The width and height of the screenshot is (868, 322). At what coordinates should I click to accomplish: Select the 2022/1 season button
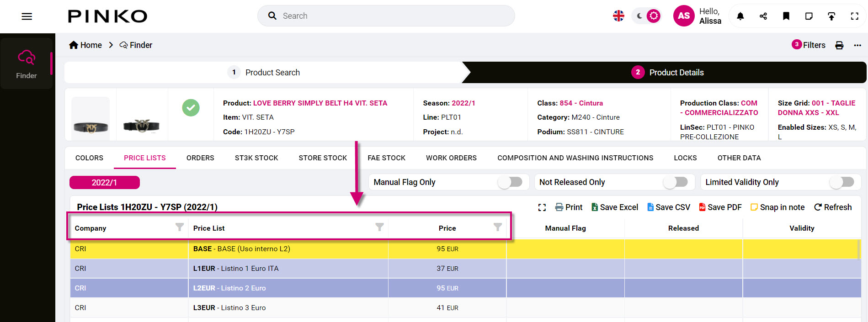105,182
